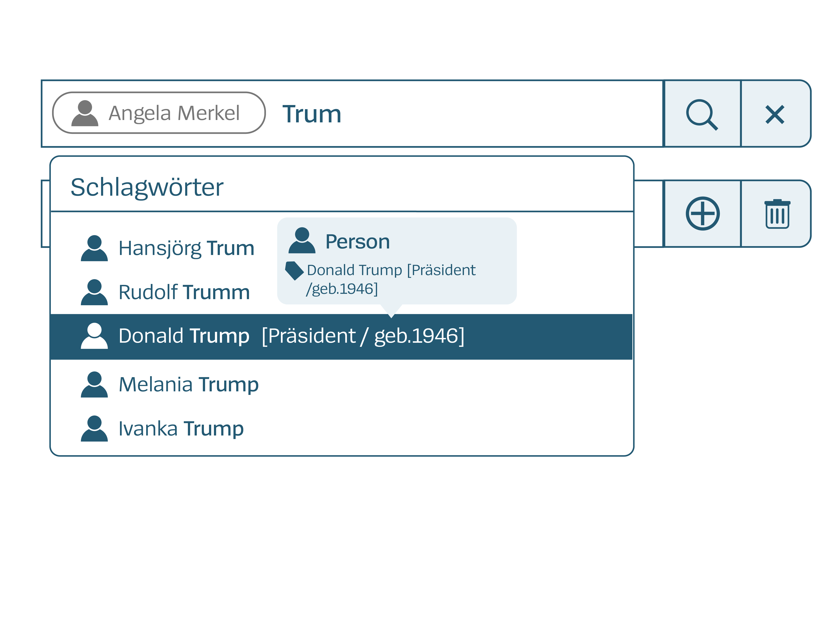Click the person icon beside Rudolf Trumm
840x629 pixels.
[x=94, y=292]
